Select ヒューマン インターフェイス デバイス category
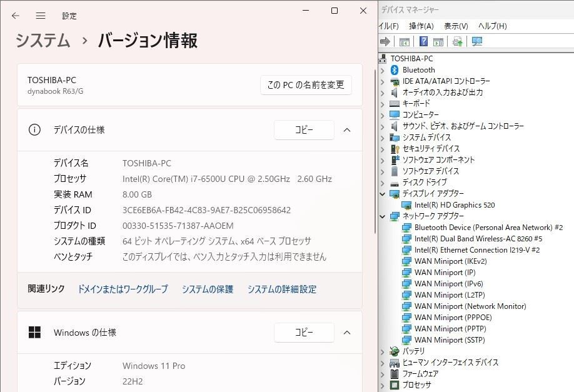The height and width of the screenshot is (392, 574). (x=450, y=363)
